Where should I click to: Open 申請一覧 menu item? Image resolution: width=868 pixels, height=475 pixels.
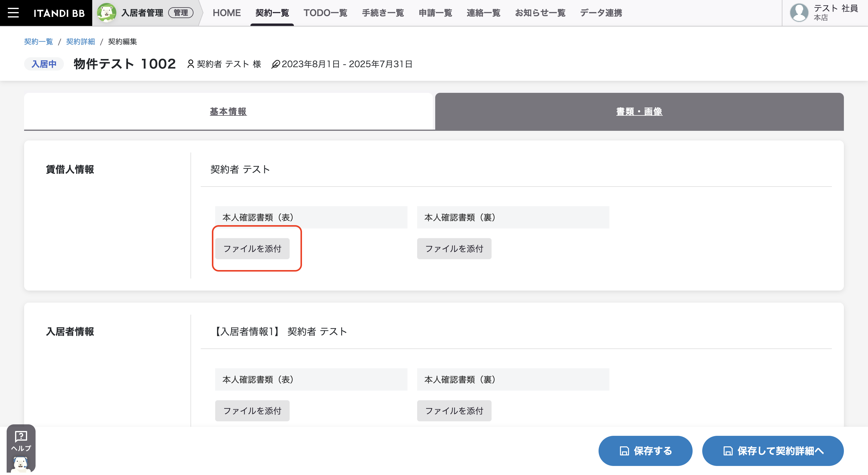(x=435, y=13)
